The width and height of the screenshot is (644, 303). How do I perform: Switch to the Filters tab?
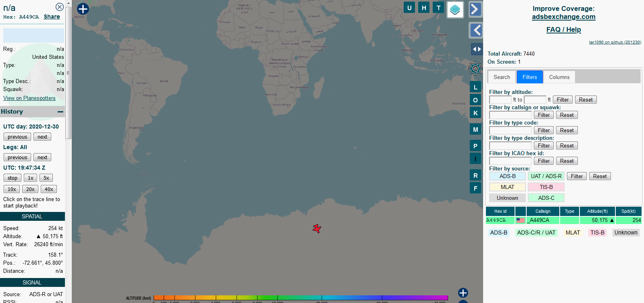coord(530,77)
